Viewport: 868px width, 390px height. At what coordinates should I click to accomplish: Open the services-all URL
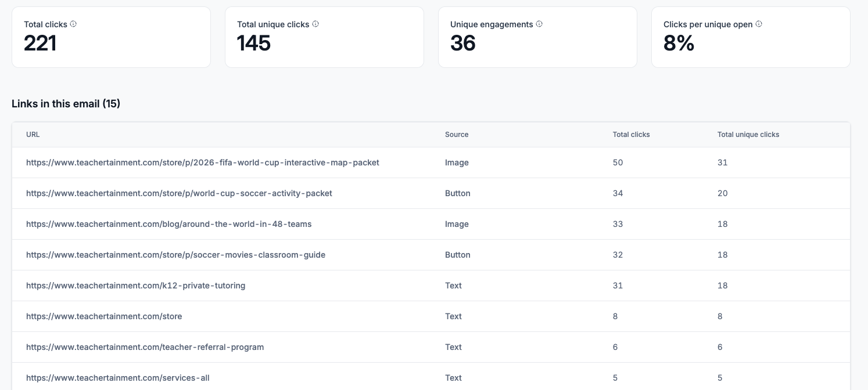point(117,378)
